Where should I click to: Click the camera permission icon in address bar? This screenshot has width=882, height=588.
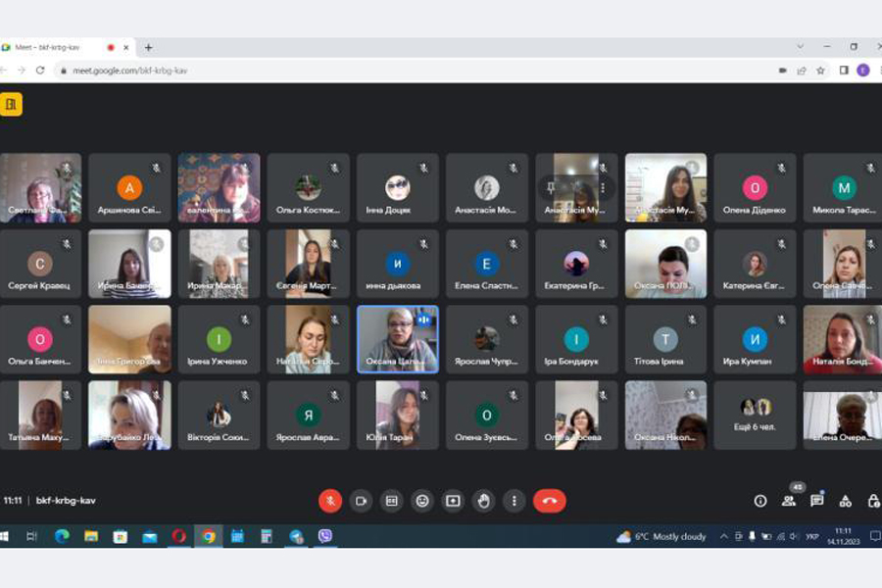(782, 71)
